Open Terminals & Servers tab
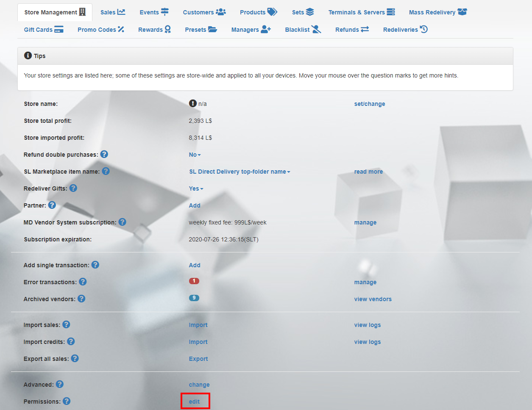Image resolution: width=532 pixels, height=410 pixels. pyautogui.click(x=362, y=12)
